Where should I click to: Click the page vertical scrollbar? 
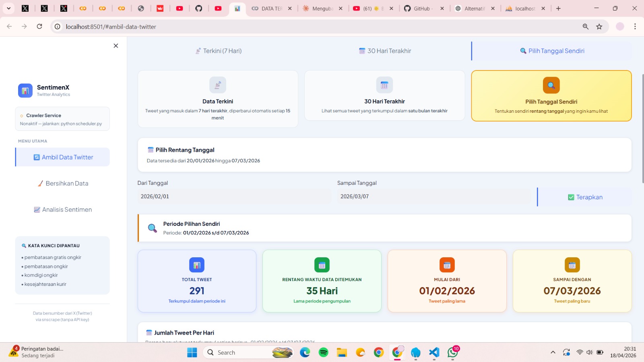coord(642,129)
